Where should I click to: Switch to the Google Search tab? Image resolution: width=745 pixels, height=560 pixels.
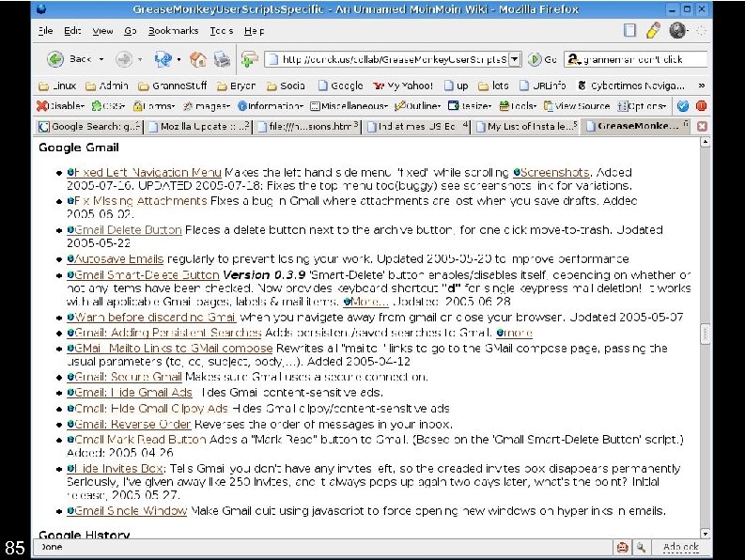click(89, 127)
